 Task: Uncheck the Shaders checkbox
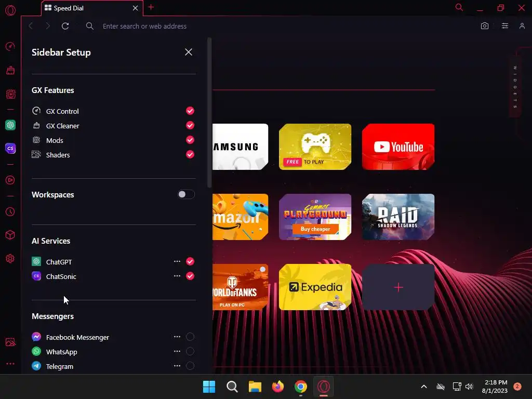point(190,155)
